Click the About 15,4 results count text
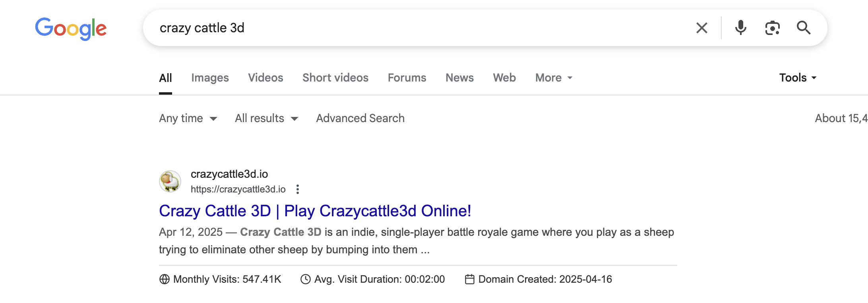Screen dimensions: 868x303 coord(841,118)
